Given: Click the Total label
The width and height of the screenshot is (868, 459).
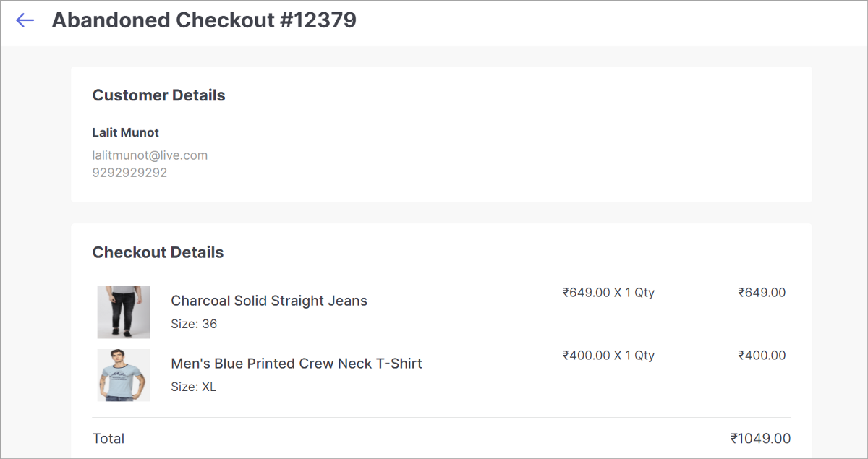Looking at the screenshot, I should 109,439.
